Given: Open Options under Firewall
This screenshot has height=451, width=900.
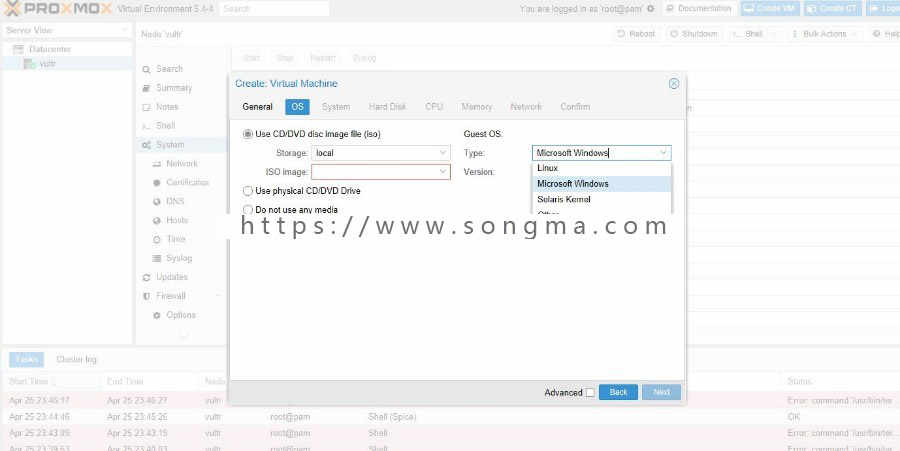Looking at the screenshot, I should tap(181, 315).
